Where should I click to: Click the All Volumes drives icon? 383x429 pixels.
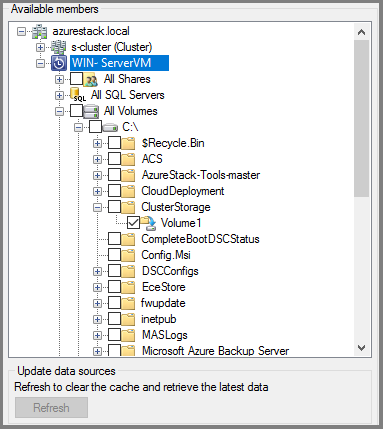point(91,111)
